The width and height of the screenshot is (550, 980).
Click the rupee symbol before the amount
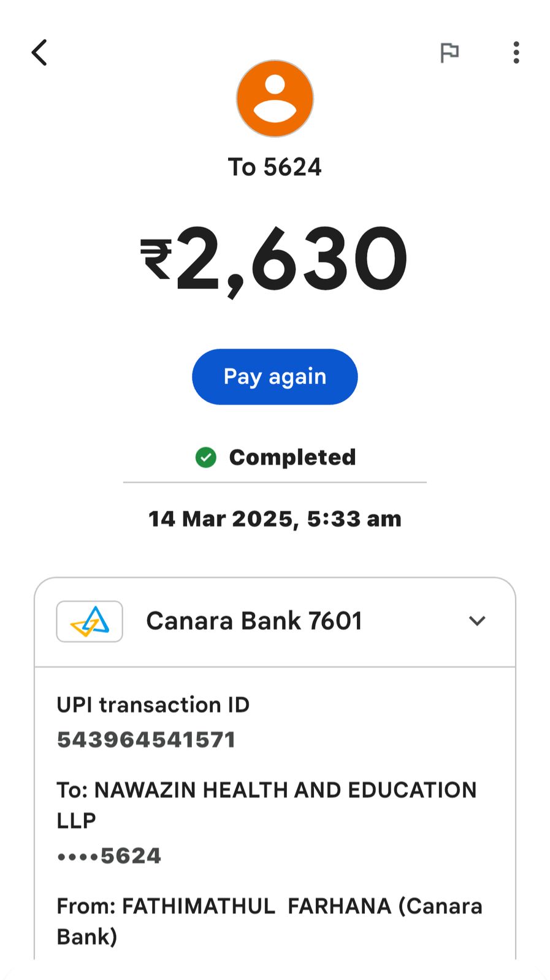156,259
